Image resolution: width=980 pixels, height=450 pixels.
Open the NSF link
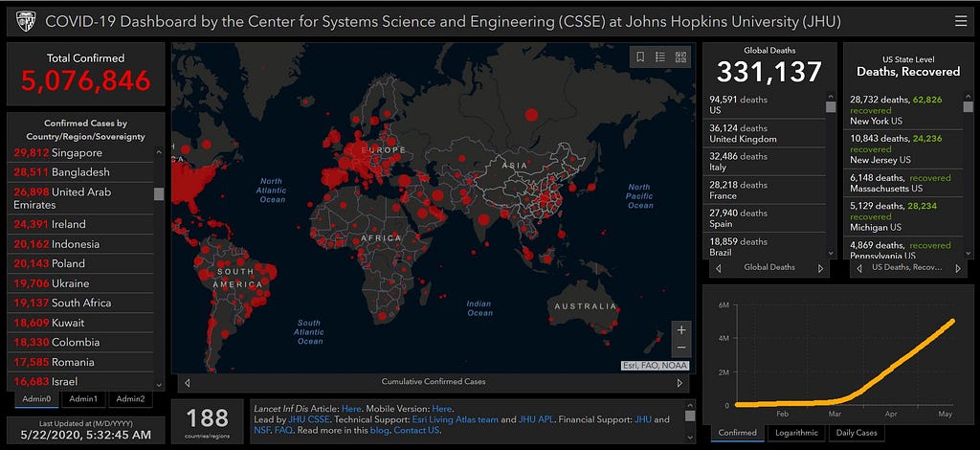coord(262,431)
